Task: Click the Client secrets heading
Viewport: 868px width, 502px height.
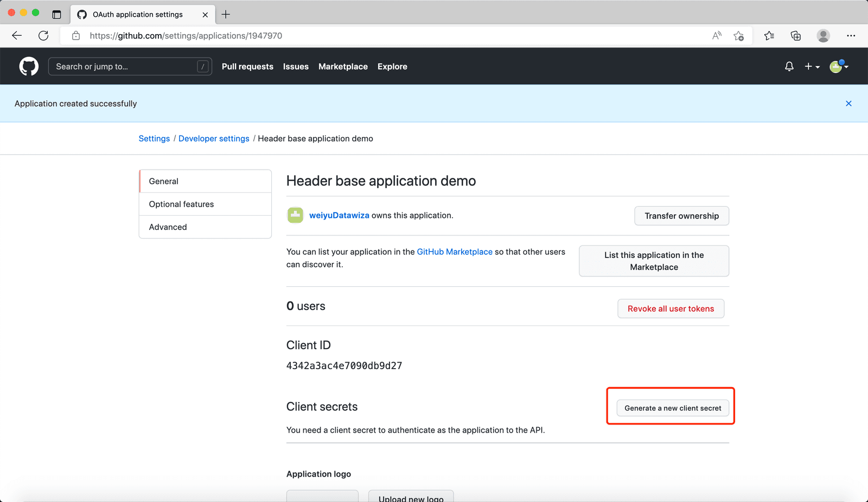Action: click(x=322, y=407)
